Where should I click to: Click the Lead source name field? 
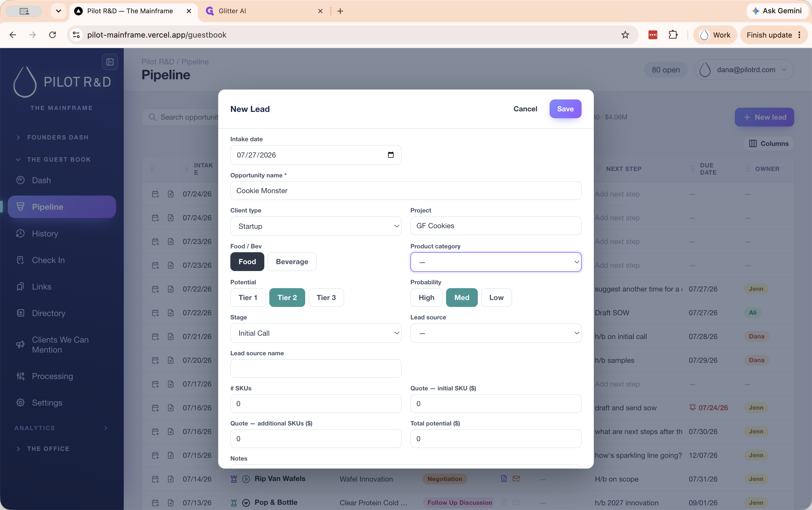coord(316,368)
